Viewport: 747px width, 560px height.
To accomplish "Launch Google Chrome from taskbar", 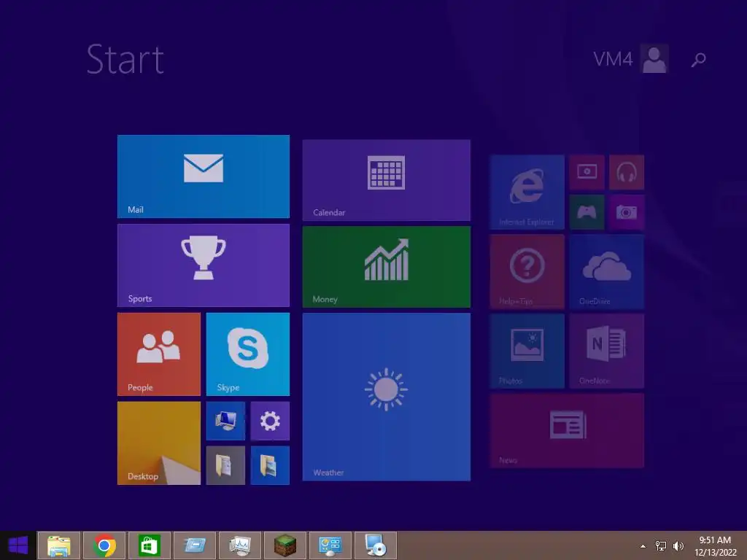I will tap(104, 545).
